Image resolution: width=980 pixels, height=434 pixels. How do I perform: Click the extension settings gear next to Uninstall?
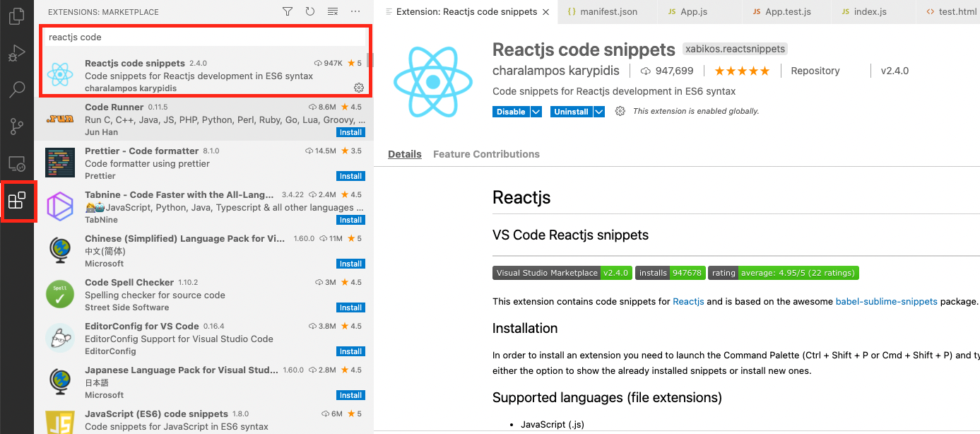pyautogui.click(x=620, y=112)
